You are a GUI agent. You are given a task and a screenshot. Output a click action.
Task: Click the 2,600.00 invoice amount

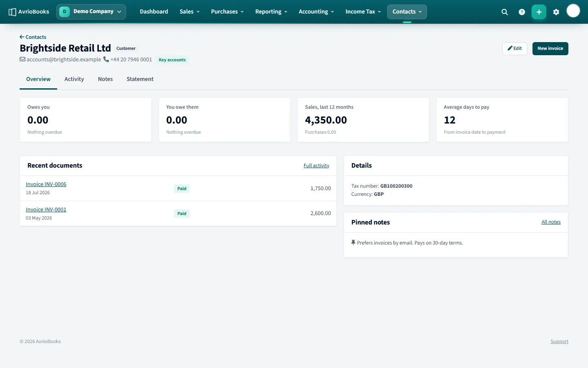click(x=321, y=213)
